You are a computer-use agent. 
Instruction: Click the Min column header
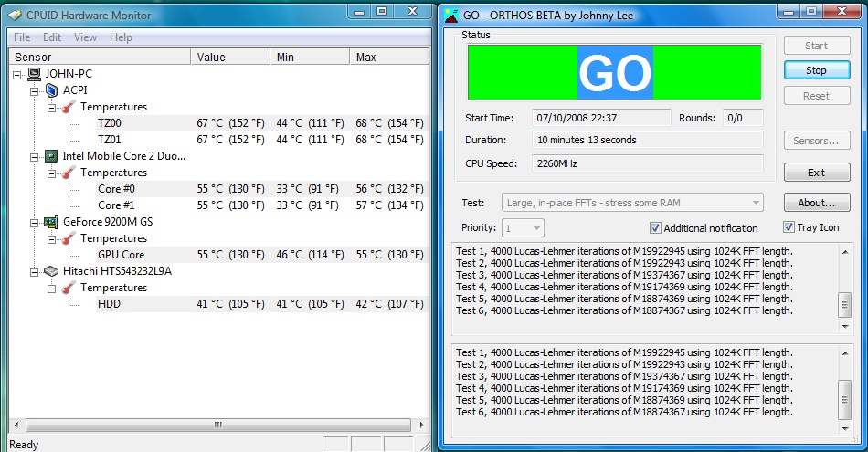point(310,57)
